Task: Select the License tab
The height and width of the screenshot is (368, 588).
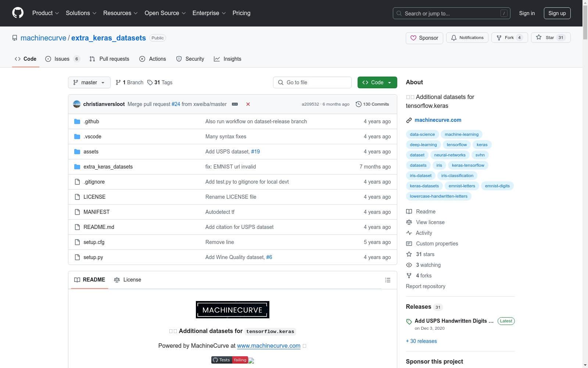Action: (128, 280)
